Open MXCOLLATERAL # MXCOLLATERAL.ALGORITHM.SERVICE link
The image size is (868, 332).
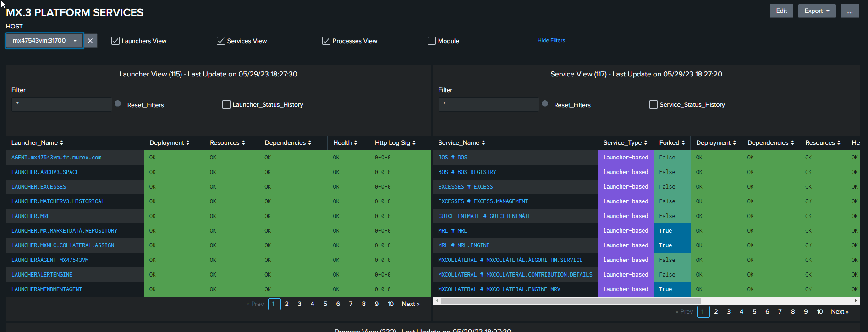click(510, 260)
